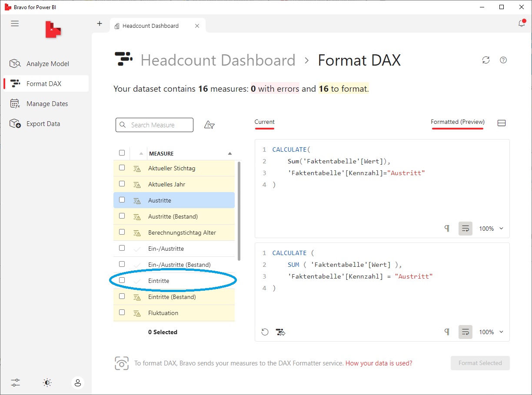
Task: Switch theme using the brightness icon
Action: (47, 383)
